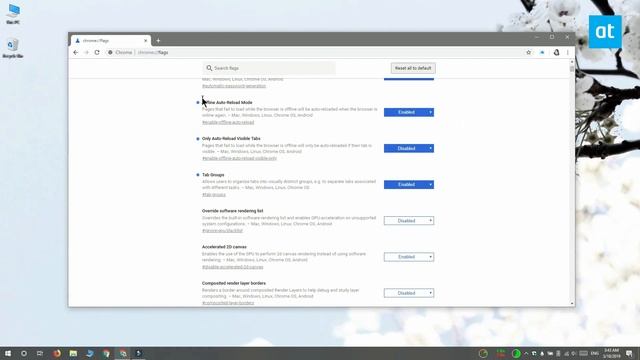Open a new tab with the plus button
640x360 pixels.
coord(158,40)
